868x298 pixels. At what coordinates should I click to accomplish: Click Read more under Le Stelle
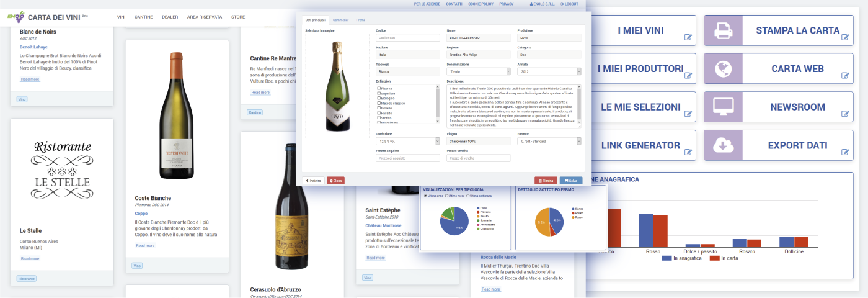click(x=30, y=258)
